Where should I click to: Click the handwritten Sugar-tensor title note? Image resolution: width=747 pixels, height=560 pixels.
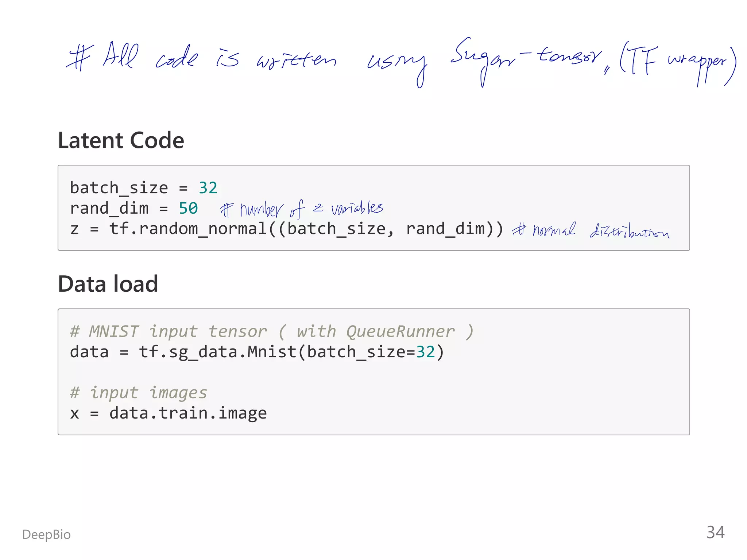[x=401, y=62]
